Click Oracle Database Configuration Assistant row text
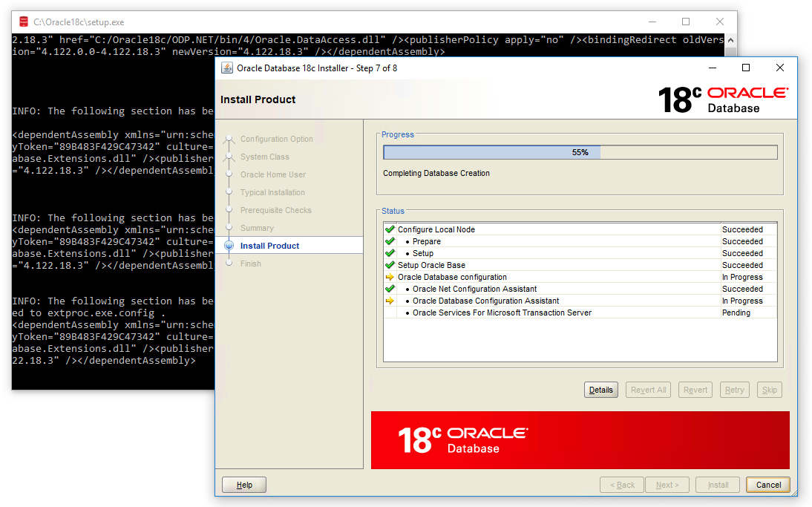Image resolution: width=812 pixels, height=507 pixels. coord(485,301)
